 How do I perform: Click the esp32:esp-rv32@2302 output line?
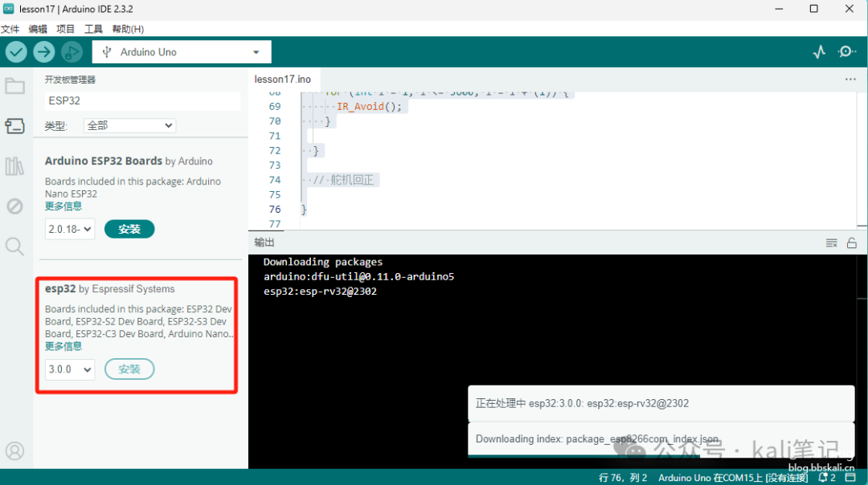320,291
